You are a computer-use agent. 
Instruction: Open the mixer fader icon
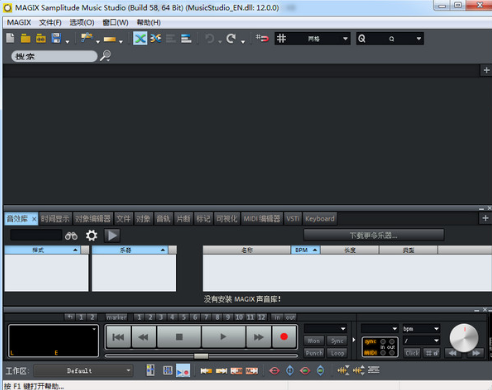tap(151, 370)
